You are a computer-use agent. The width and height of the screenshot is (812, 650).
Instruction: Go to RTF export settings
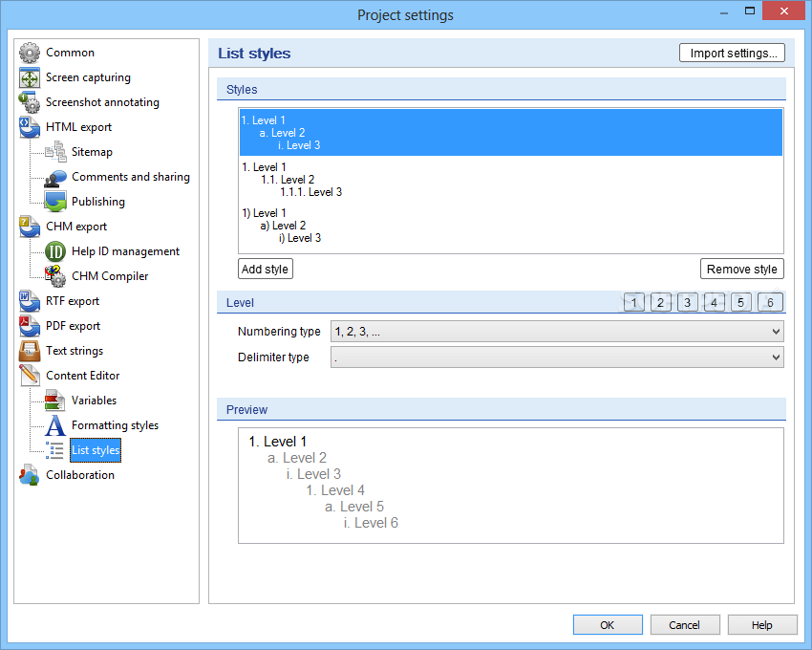[x=73, y=301]
